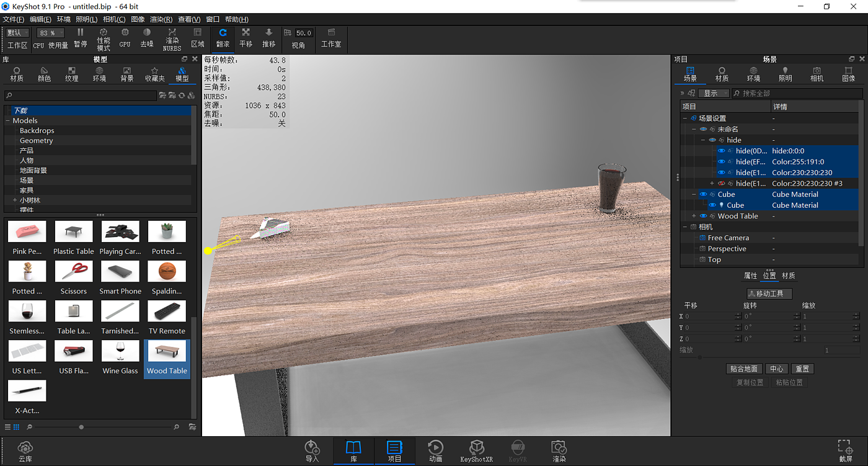Expand the 小树林 folder in the library
The image size is (868, 466).
click(x=15, y=200)
